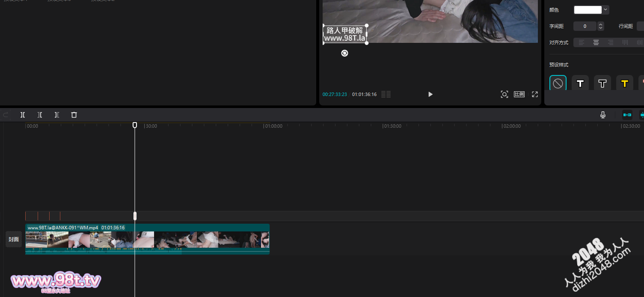Viewport: 644px width, 297px height.
Task: Play the video preview
Action: [430, 94]
